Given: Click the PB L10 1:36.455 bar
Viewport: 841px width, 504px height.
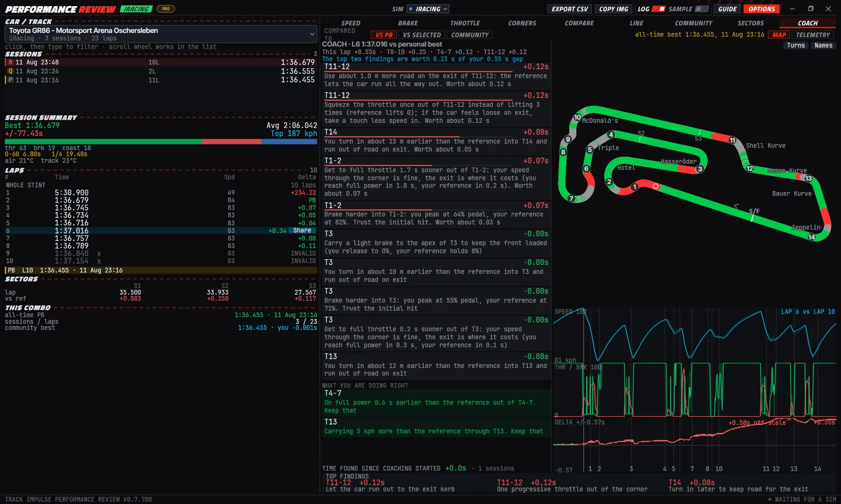Looking at the screenshot, I should [161, 270].
